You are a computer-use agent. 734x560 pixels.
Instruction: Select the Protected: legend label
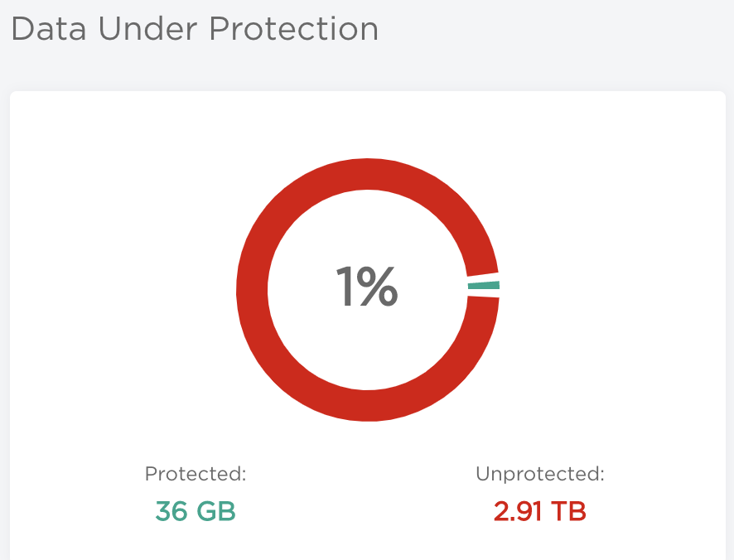pos(196,474)
